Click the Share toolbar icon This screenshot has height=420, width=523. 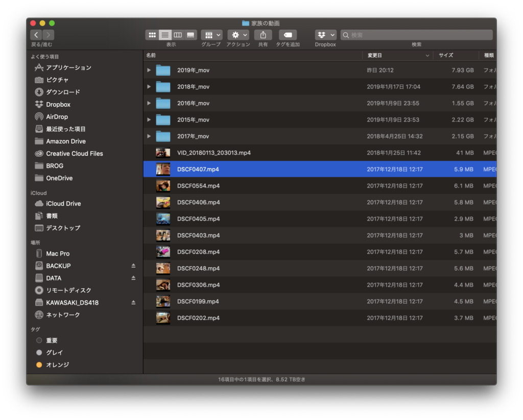[263, 35]
